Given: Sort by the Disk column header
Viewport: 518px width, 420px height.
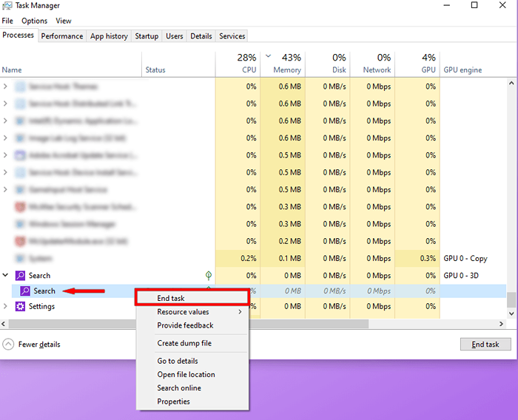Looking at the screenshot, I should (328, 64).
